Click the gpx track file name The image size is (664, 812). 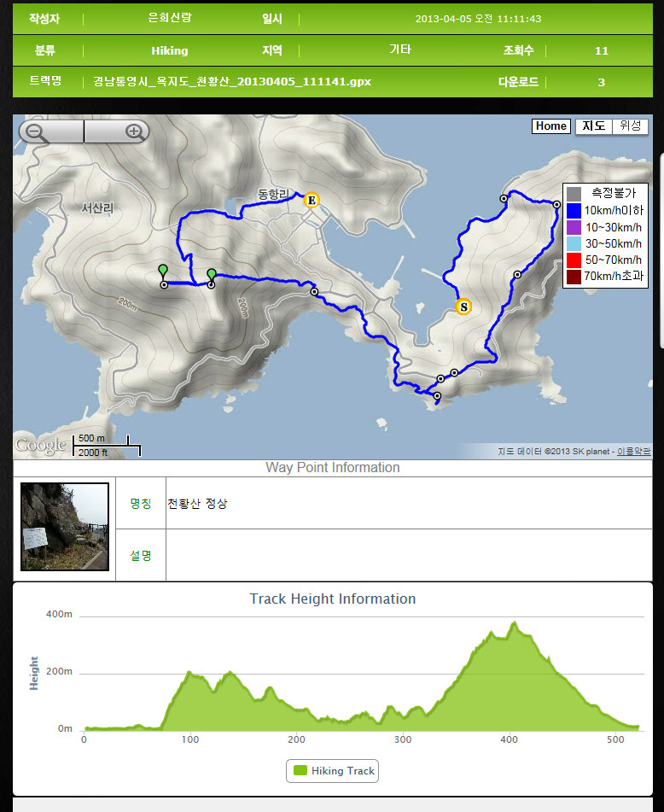pos(232,82)
